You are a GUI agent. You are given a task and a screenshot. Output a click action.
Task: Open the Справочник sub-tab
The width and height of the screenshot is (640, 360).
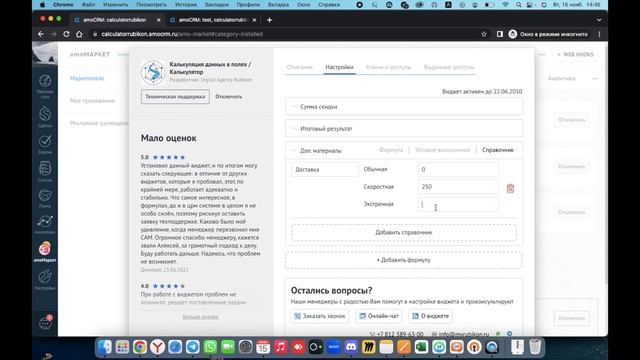(498, 150)
